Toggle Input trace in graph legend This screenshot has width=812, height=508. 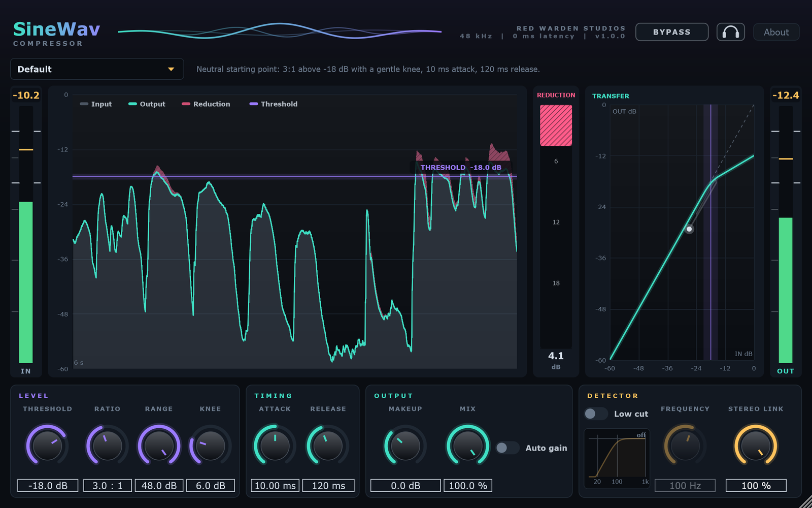click(x=95, y=104)
